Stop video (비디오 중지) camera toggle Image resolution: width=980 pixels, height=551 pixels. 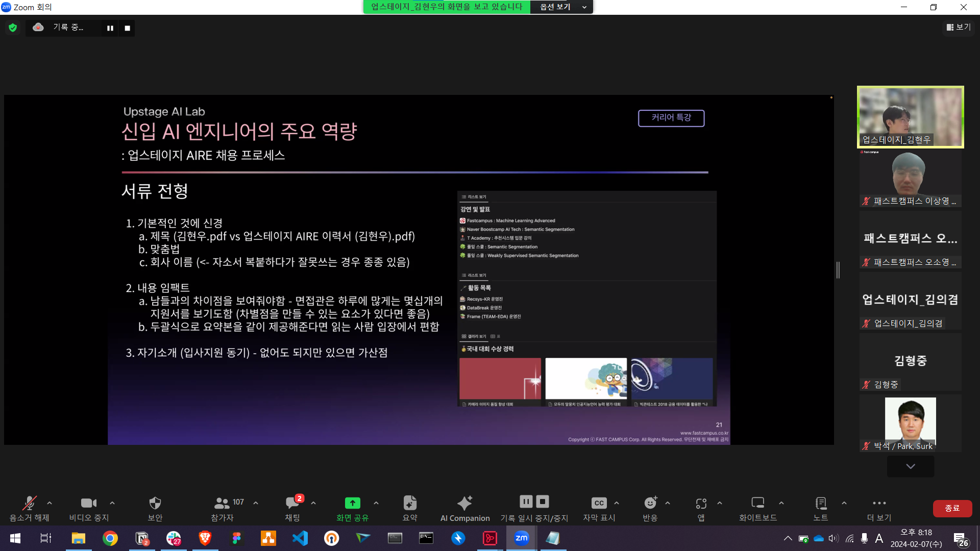click(x=89, y=503)
